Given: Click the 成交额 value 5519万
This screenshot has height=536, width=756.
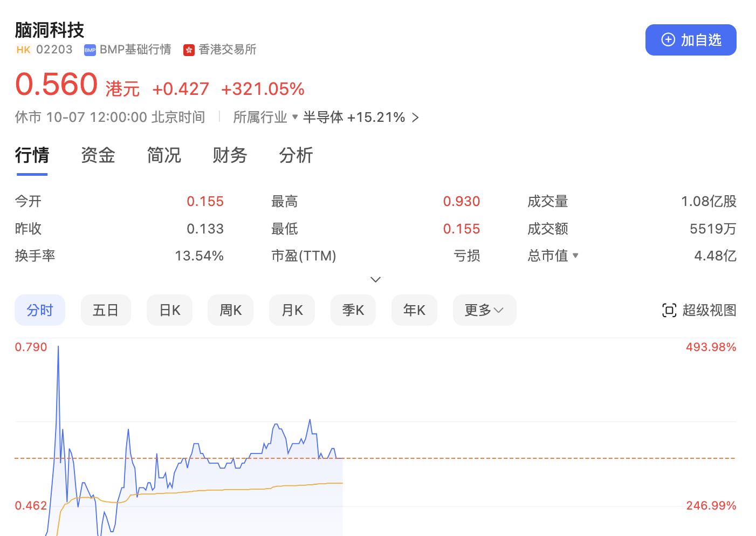Looking at the screenshot, I should (713, 229).
